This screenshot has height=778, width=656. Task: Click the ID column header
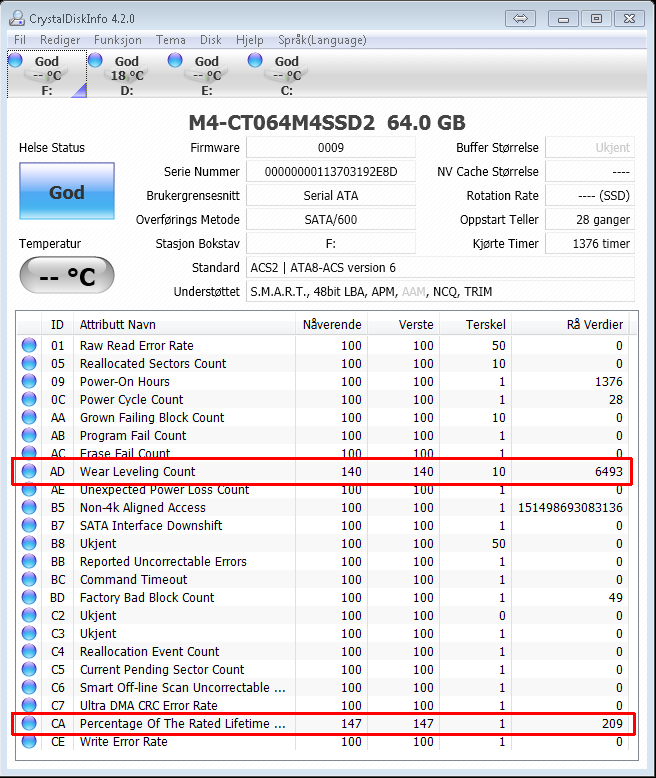coord(58,324)
